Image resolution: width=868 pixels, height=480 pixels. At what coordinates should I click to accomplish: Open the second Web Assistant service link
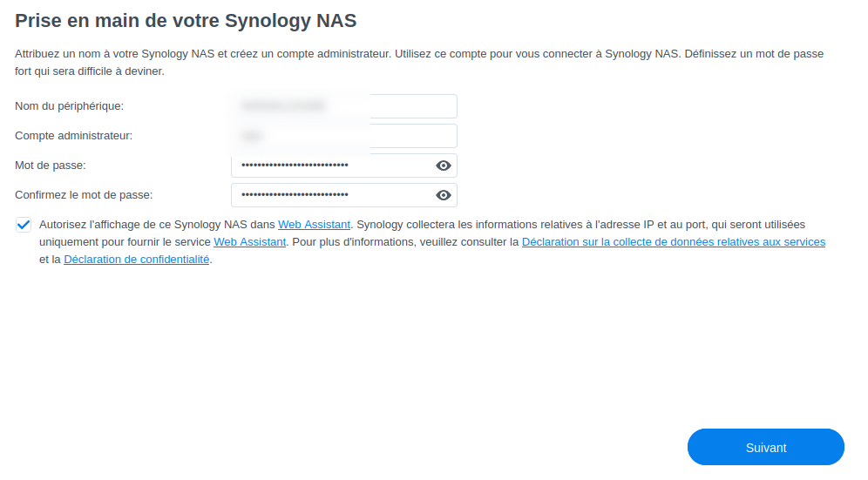(249, 242)
